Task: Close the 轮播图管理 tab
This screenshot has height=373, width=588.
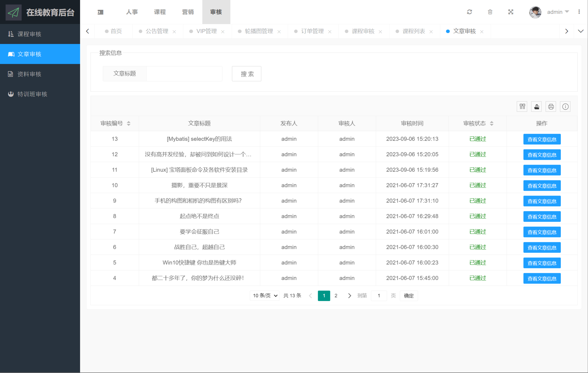Action: (279, 31)
